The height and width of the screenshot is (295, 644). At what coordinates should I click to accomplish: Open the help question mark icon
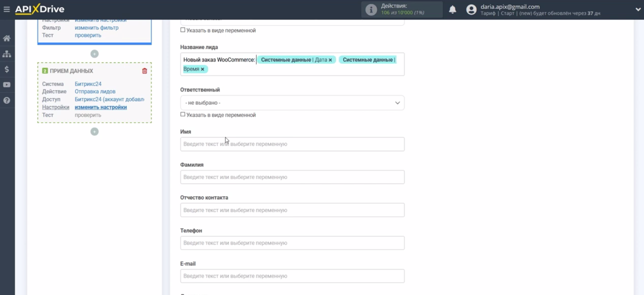tap(7, 100)
